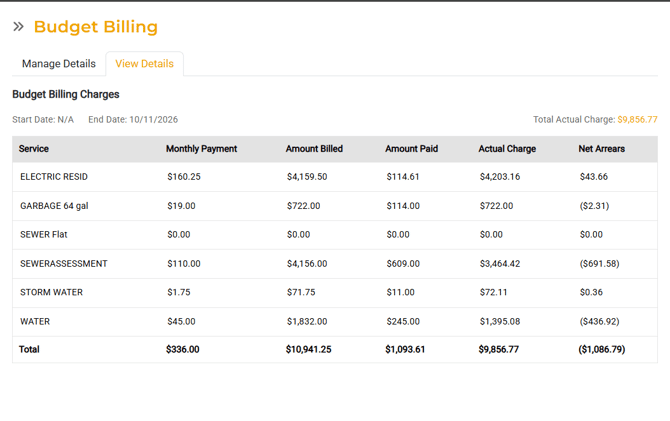Click the double chevron icon beside Budget Billing

18,27
